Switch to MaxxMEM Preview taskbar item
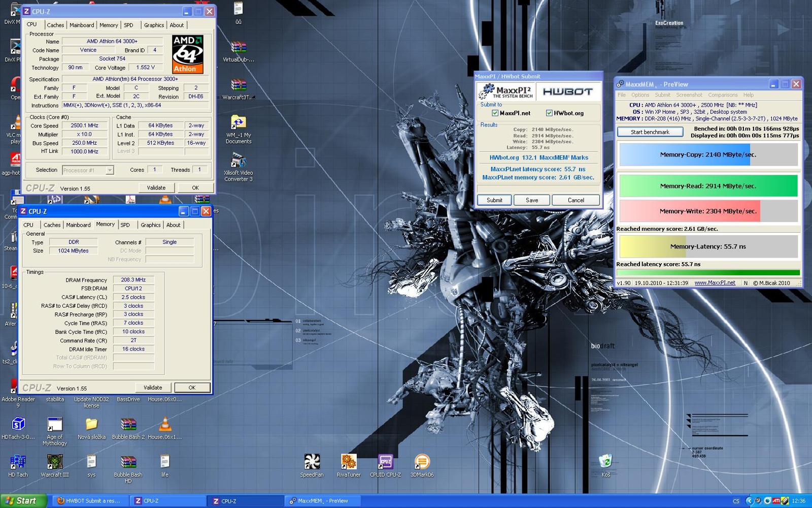Viewport: 812px width, 508px height. click(323, 501)
